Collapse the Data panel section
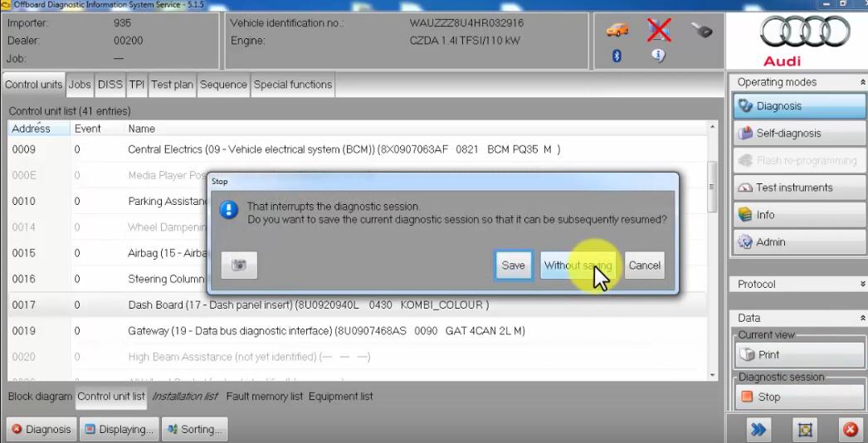 (862, 319)
